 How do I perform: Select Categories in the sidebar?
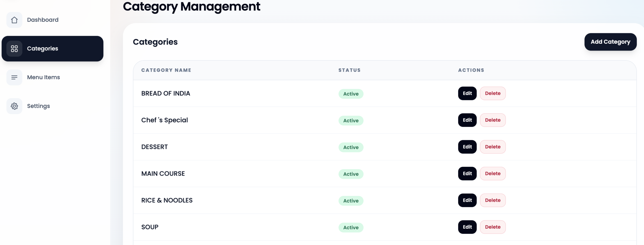(x=53, y=49)
